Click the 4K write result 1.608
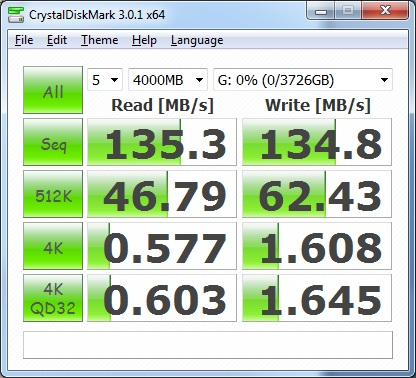 click(x=317, y=246)
